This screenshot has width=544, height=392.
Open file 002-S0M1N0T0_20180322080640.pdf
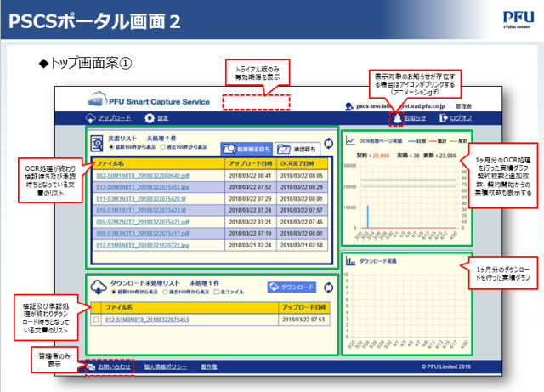(143, 176)
